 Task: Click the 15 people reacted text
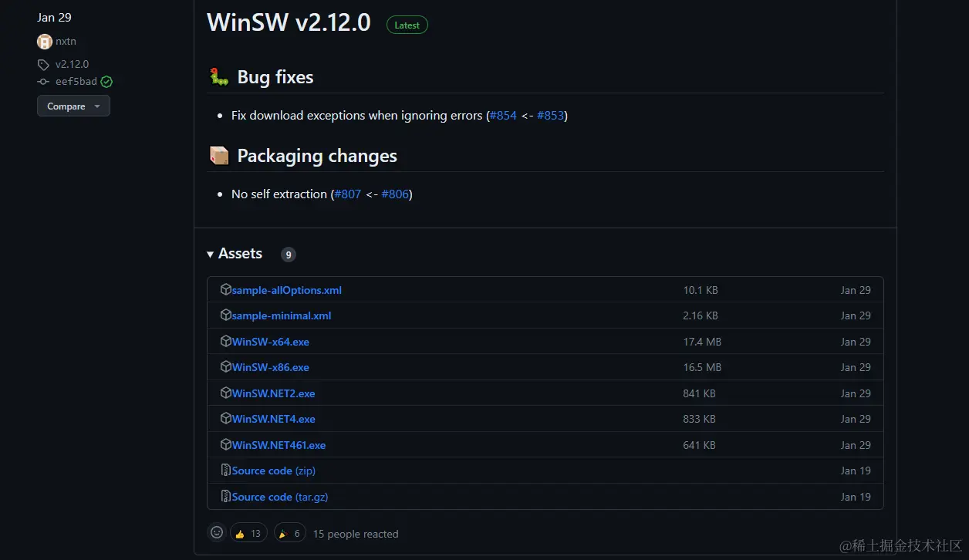pos(356,534)
